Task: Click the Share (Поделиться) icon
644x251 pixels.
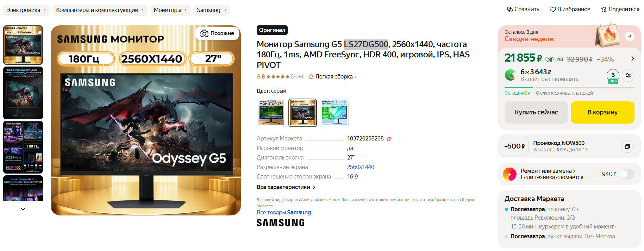Action: 604,10
